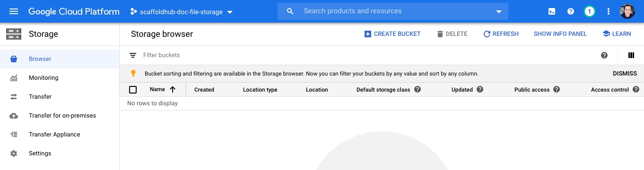
Task: Click the Google Cloud Platform logo
Action: tap(74, 11)
